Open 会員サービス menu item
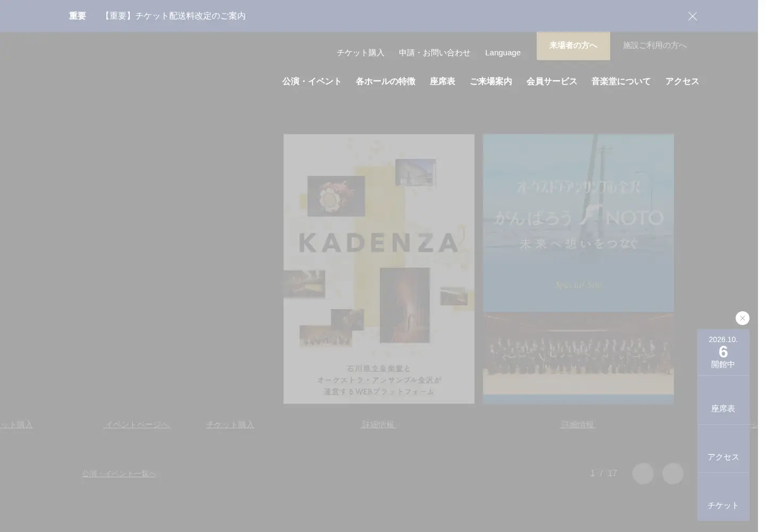The height and width of the screenshot is (532, 766). click(552, 81)
